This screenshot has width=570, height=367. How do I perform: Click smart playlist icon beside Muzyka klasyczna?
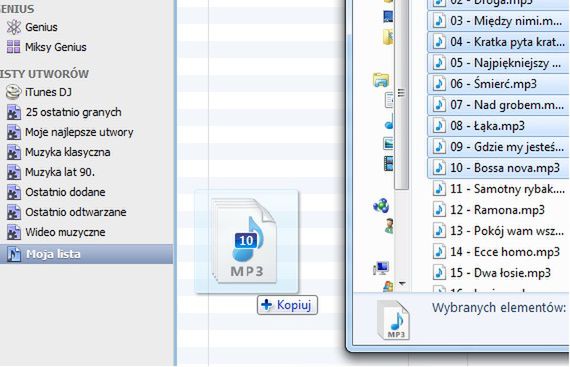point(14,152)
